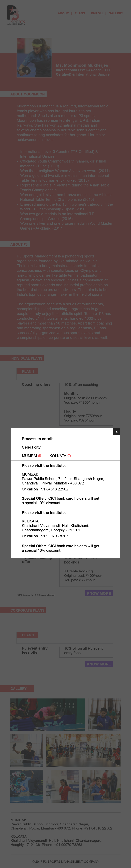Go to the PLANS navigation link
This screenshot has width=131, height=868.
pos(80,14)
